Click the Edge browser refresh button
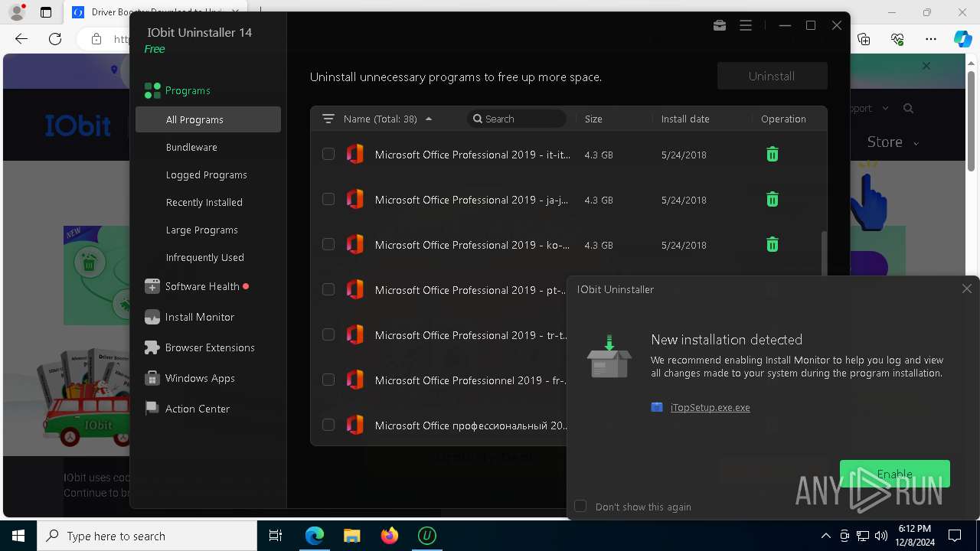Image resolution: width=980 pixels, height=551 pixels. 55,39
